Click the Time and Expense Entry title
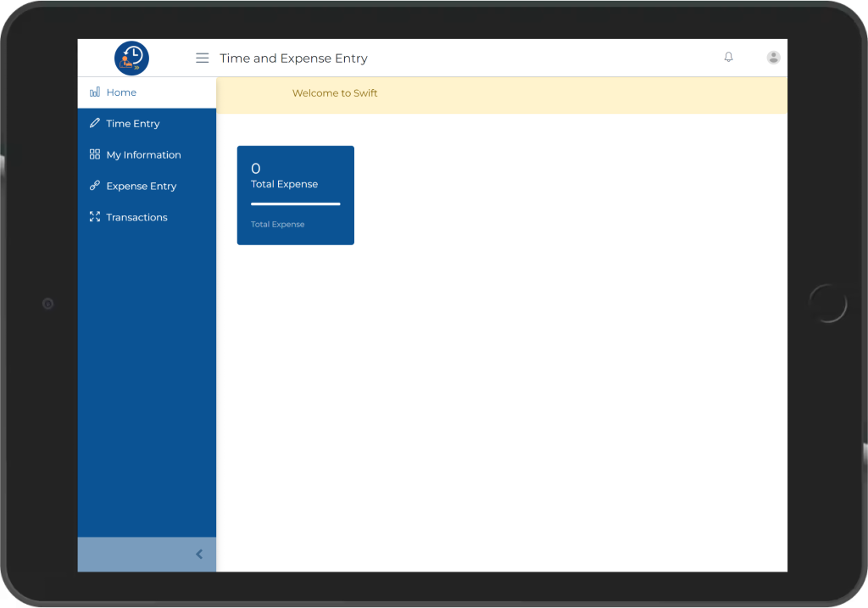 (x=293, y=59)
